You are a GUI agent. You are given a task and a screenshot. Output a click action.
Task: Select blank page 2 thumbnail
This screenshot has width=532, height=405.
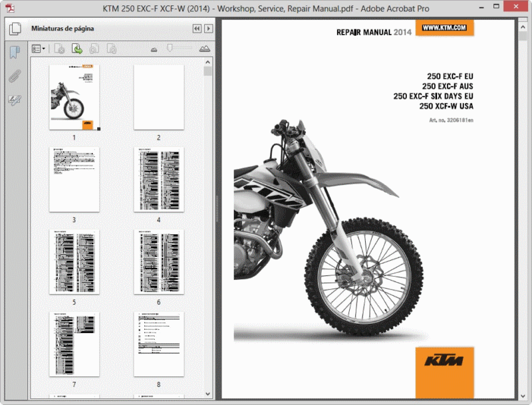[x=159, y=97]
